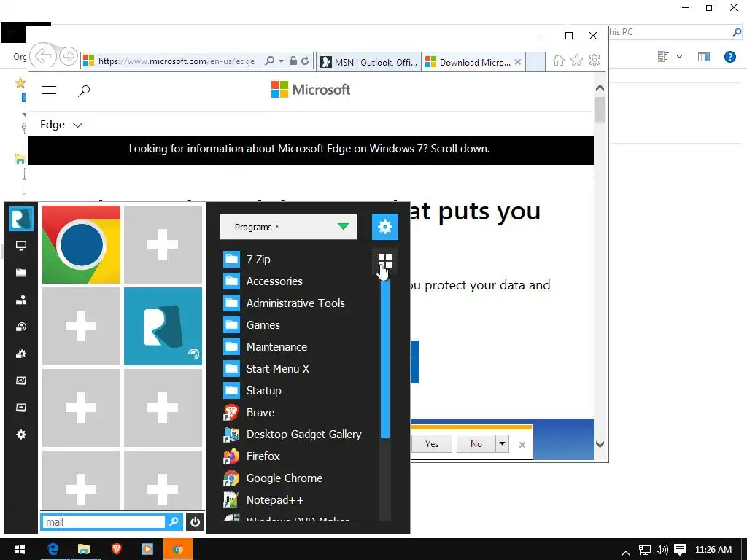The image size is (747, 560).
Task: Click the start menu search field
Action: [x=104, y=522]
